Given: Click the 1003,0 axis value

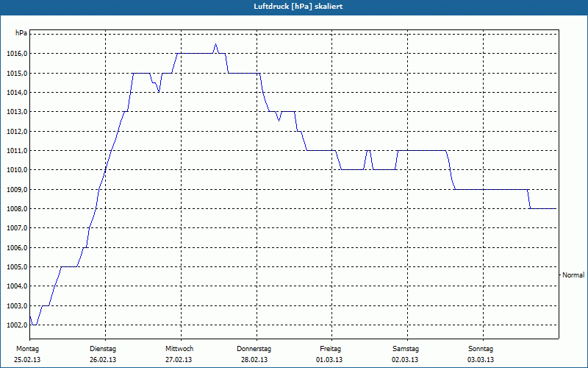Looking at the screenshot, I should [x=17, y=306].
